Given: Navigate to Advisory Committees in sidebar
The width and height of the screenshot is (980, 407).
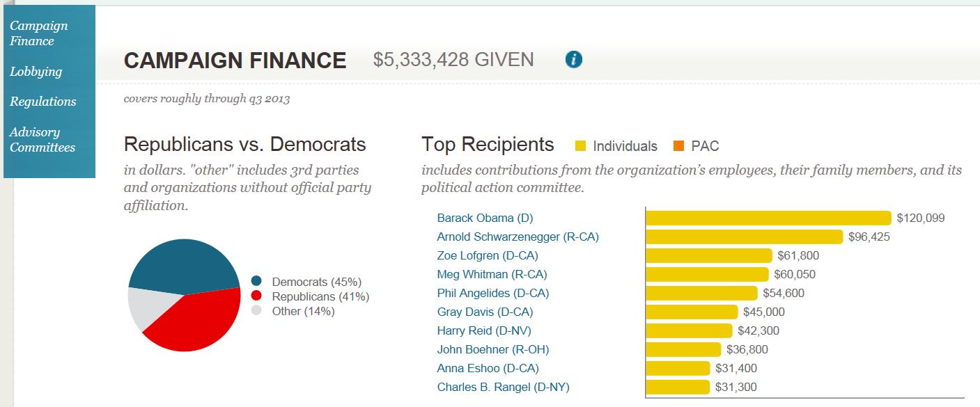Looking at the screenshot, I should [x=42, y=140].
